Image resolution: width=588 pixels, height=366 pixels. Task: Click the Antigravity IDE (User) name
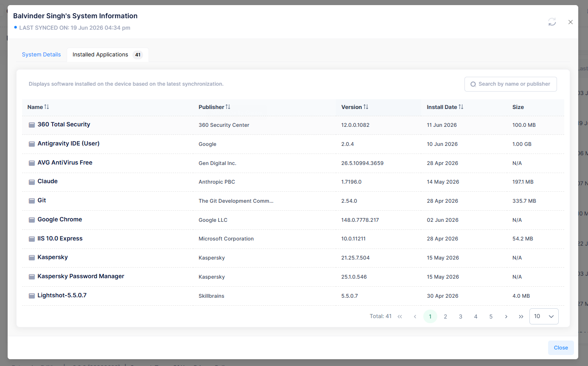pos(68,143)
